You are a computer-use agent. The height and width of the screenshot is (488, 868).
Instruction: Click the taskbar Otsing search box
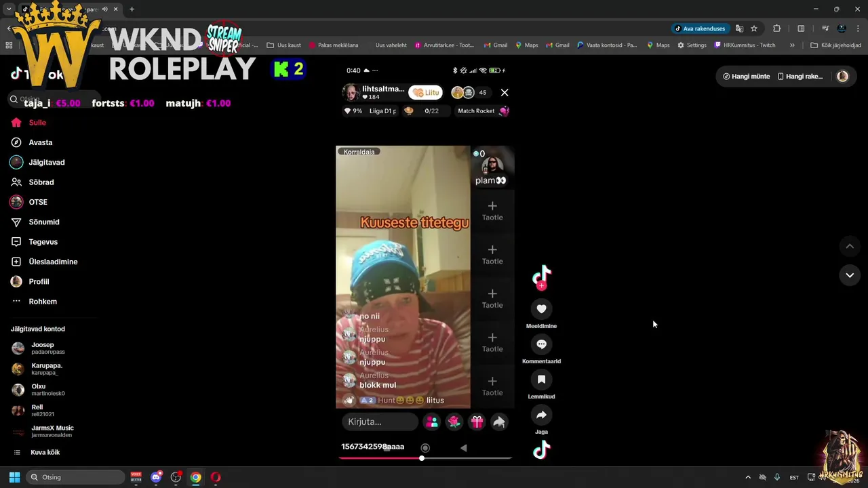click(x=76, y=477)
